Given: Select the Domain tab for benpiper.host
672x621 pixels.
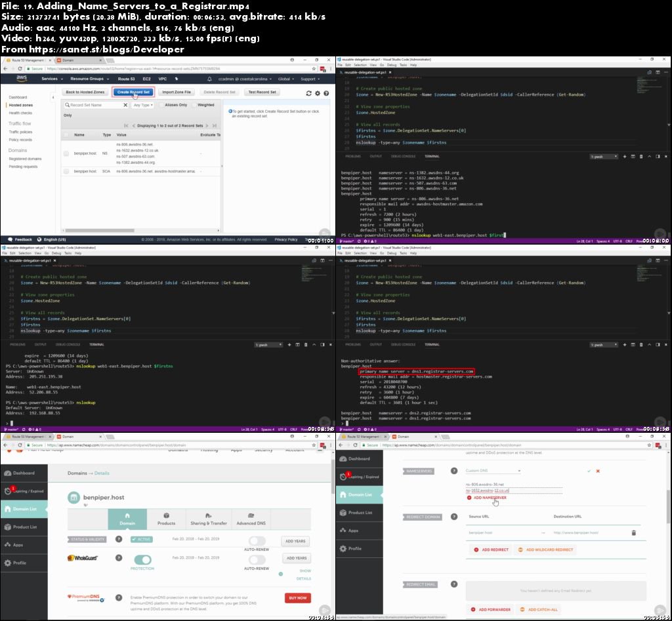Looking at the screenshot, I should [x=127, y=519].
